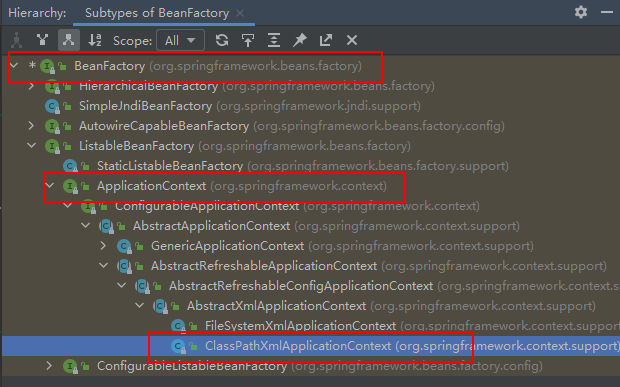Select the Subtypes of BeanFactory tab
This screenshot has height=387, width=620.
pyautogui.click(x=157, y=13)
